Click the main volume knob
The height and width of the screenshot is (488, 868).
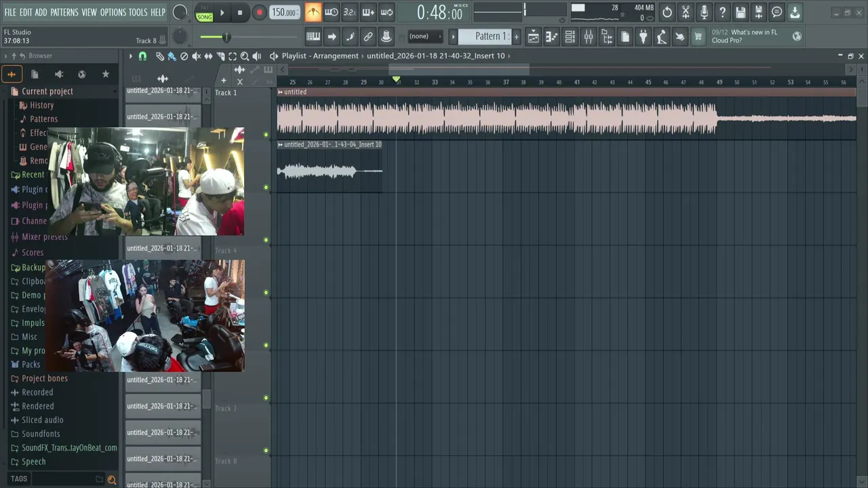[180, 12]
